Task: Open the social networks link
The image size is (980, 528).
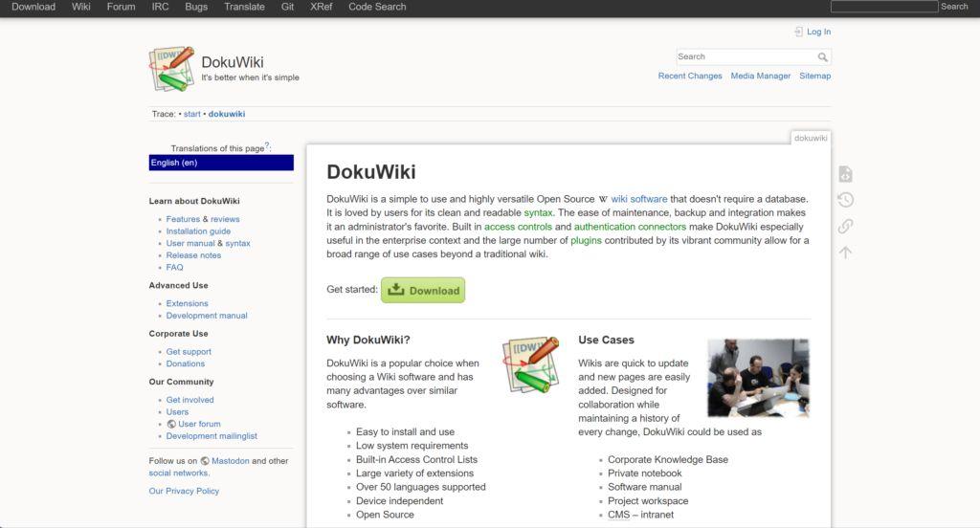Action: pyautogui.click(x=179, y=473)
